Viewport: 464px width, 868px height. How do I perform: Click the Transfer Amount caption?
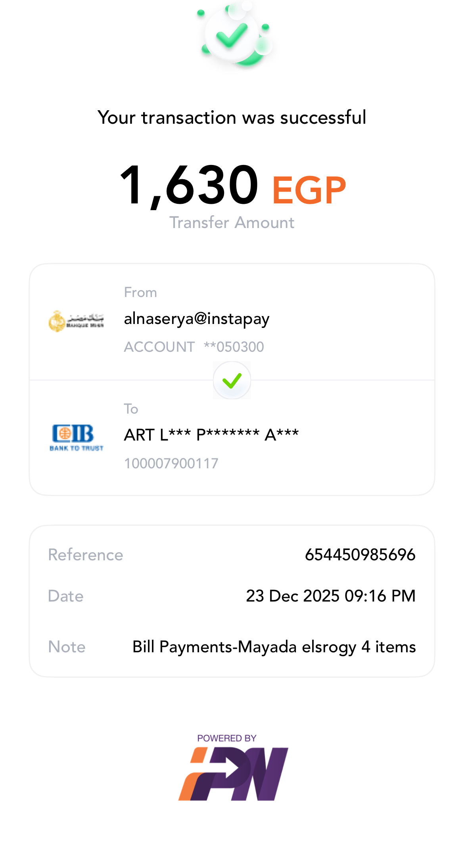pos(232,222)
